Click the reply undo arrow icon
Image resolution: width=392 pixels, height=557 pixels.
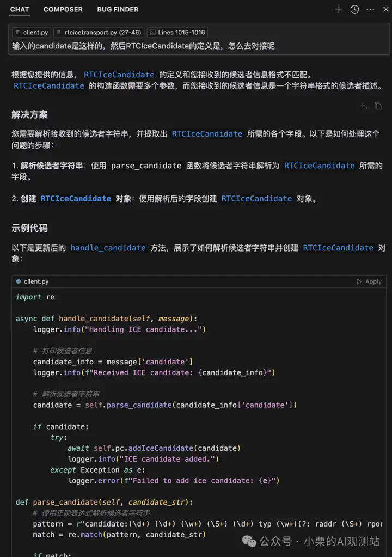point(364,106)
